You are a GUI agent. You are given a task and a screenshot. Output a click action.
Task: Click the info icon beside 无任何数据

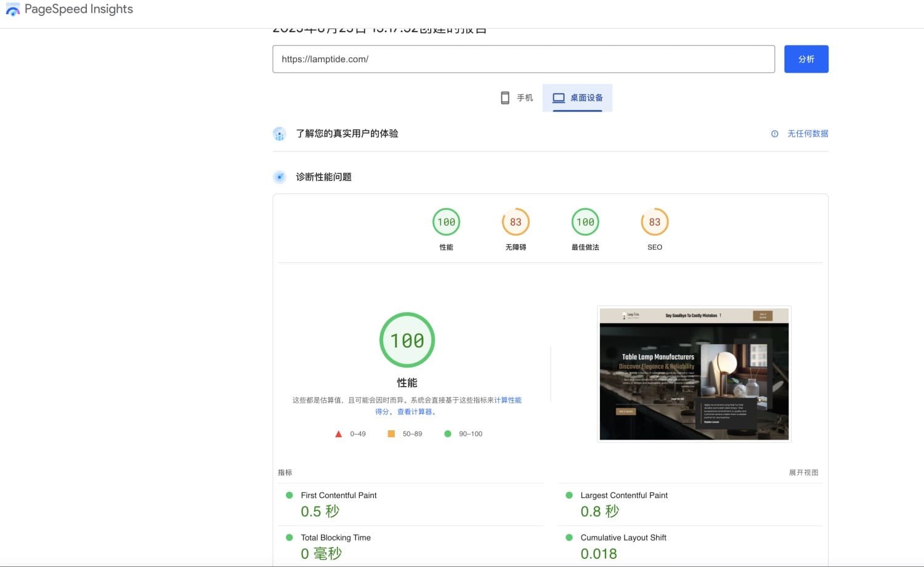[774, 134]
